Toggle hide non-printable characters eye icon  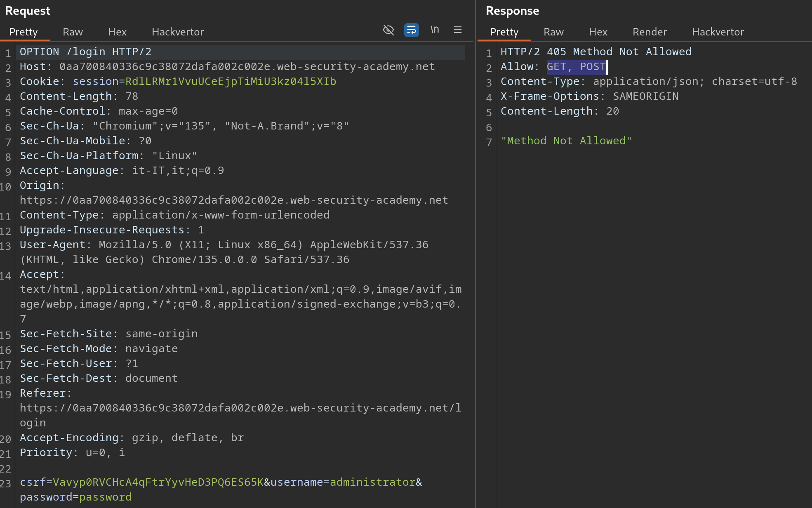pyautogui.click(x=388, y=30)
